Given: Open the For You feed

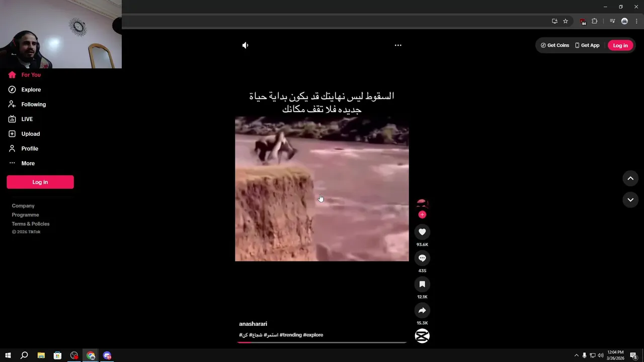Looking at the screenshot, I should click(x=31, y=75).
